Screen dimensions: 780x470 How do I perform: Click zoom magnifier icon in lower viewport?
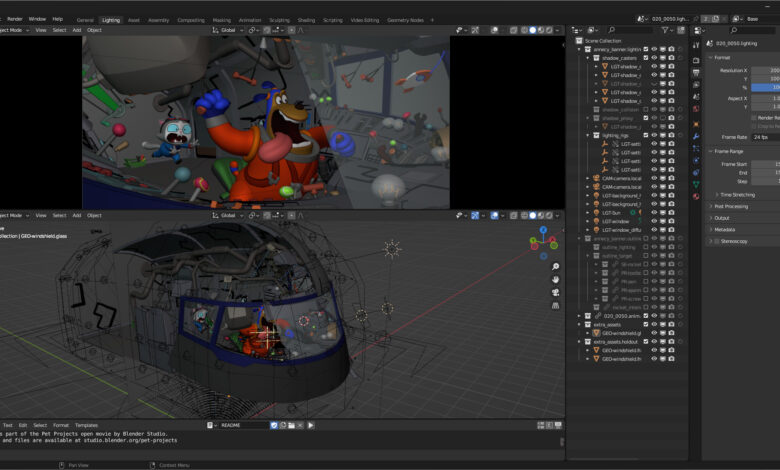[x=555, y=267]
